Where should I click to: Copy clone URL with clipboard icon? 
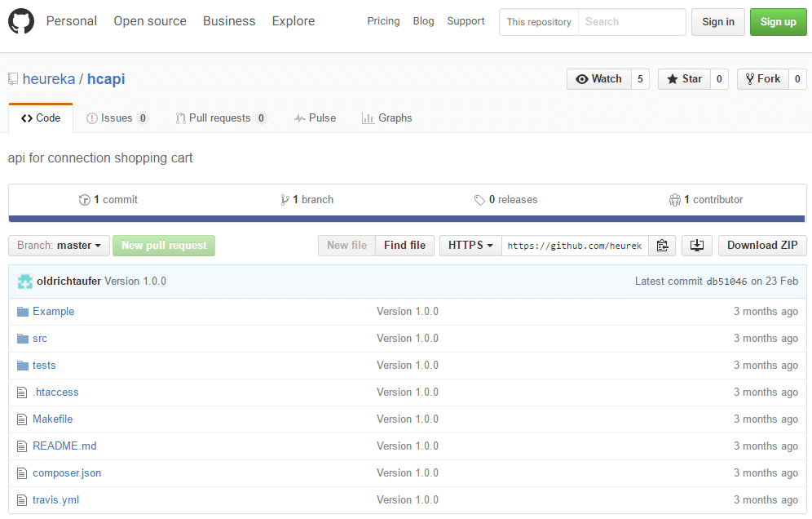[662, 246]
